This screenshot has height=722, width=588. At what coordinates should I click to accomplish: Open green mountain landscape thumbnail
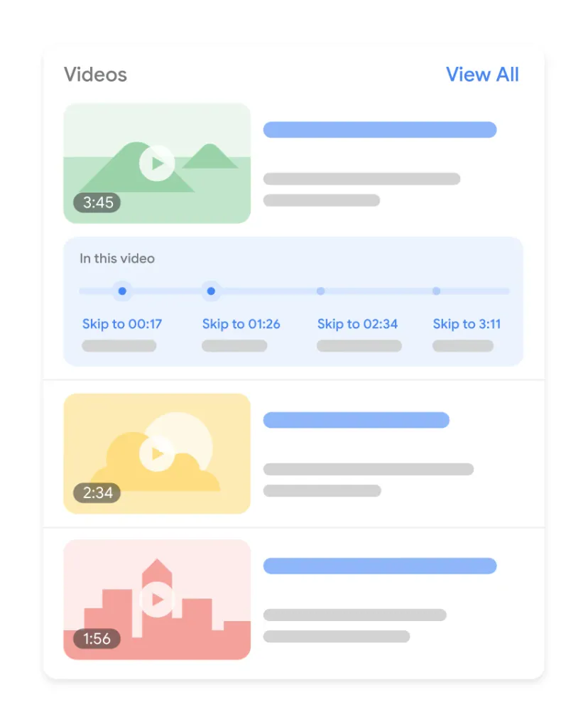coord(157,163)
